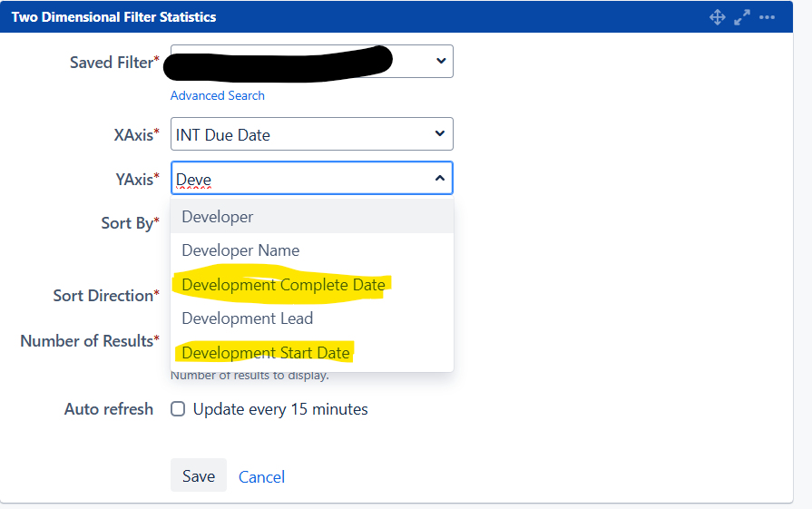Select Developer Name option
Viewport: 812px width, 509px height.
[312, 250]
